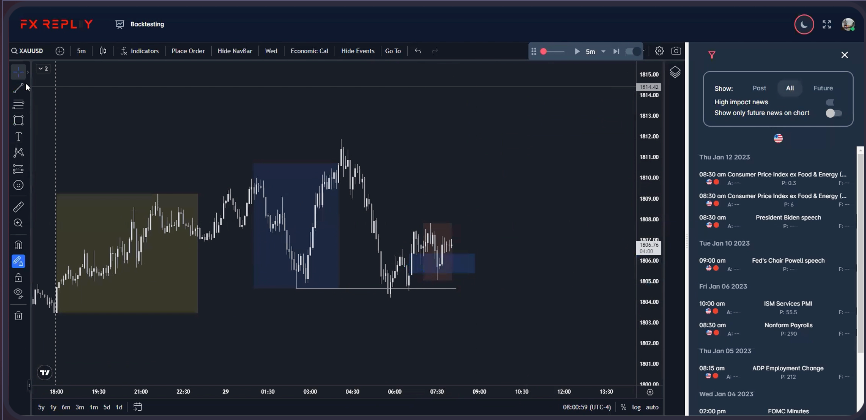Open the XAUUSD symbol search
This screenshot has height=420, width=866.
point(30,51)
